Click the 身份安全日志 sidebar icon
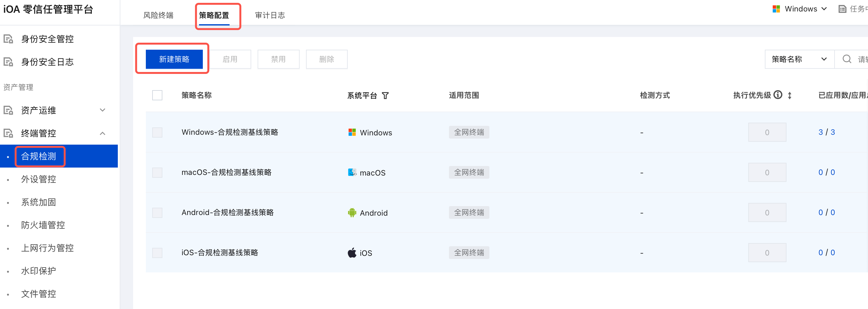Screen dimensions: 868x309 [x=8, y=62]
